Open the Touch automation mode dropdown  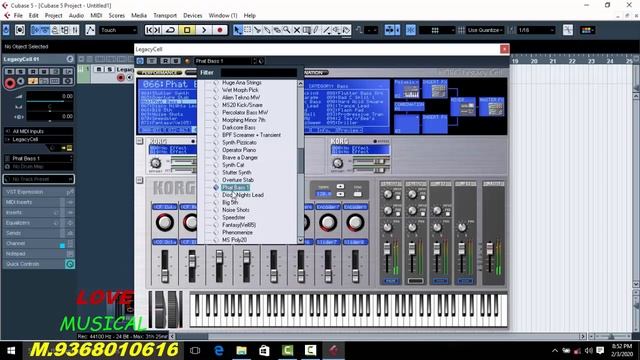(118, 30)
